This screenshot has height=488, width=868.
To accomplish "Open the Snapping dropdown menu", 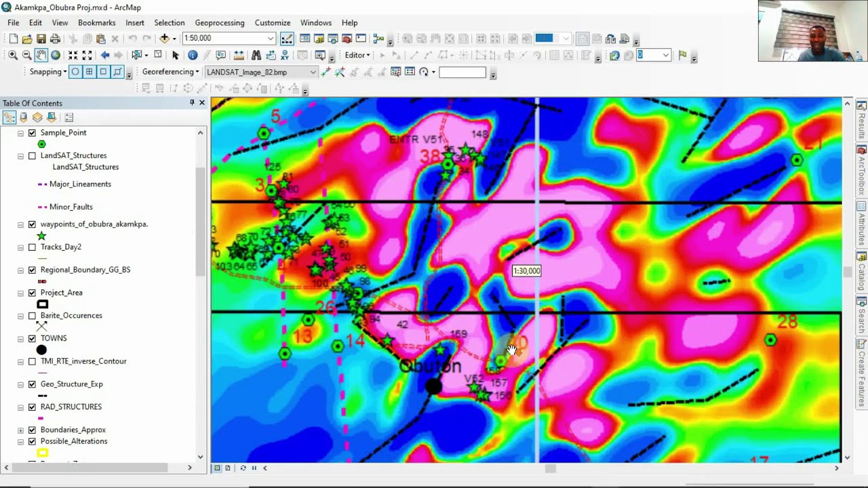I will click(x=48, y=72).
